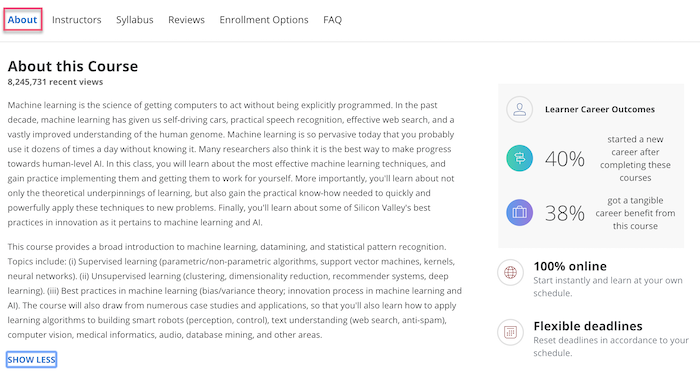Click the calendar icon beside Flexible deadlines
Screen dimensions: 700x372
coord(510,332)
